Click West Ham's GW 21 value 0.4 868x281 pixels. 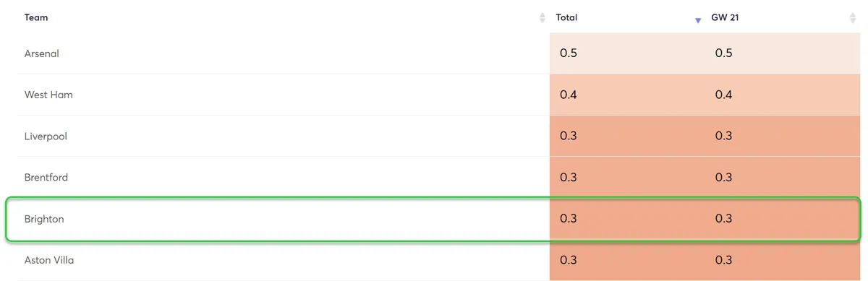[x=723, y=95]
